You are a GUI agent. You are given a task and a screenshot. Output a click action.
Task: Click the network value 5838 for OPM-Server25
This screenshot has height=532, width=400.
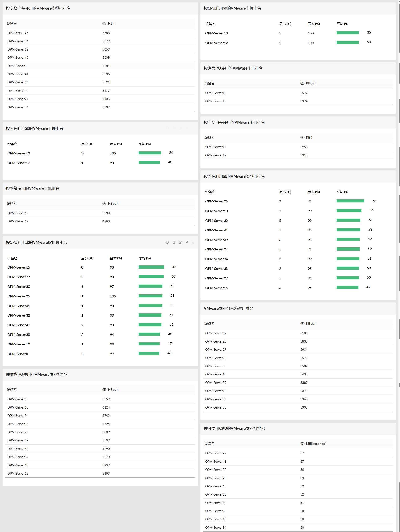click(x=304, y=341)
